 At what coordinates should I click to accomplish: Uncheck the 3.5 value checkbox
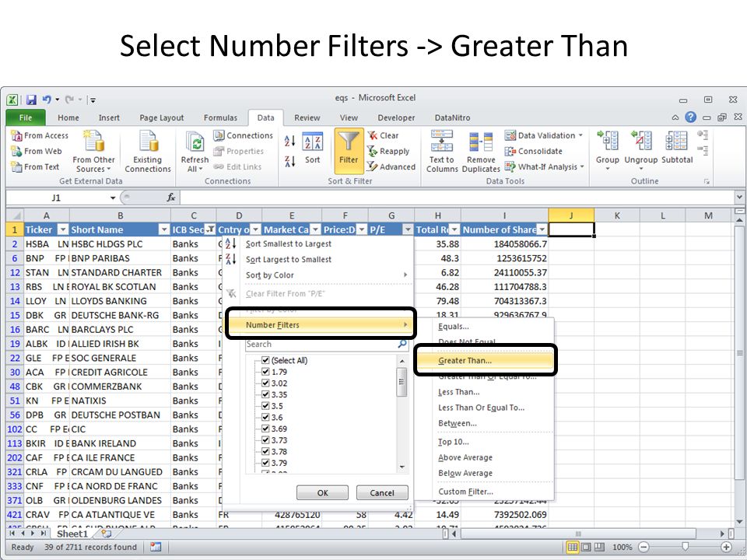[266, 406]
